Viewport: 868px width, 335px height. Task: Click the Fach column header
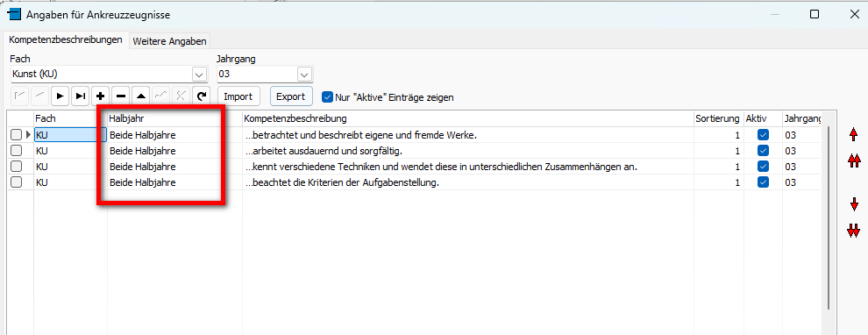click(70, 118)
